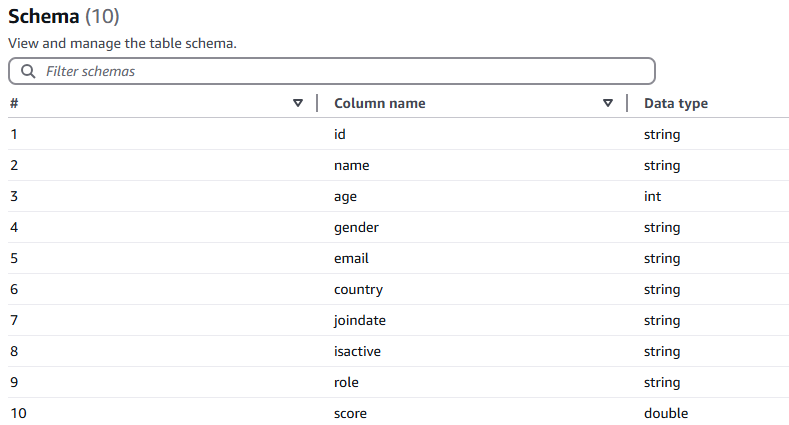Click the search magnifier icon

[28, 72]
